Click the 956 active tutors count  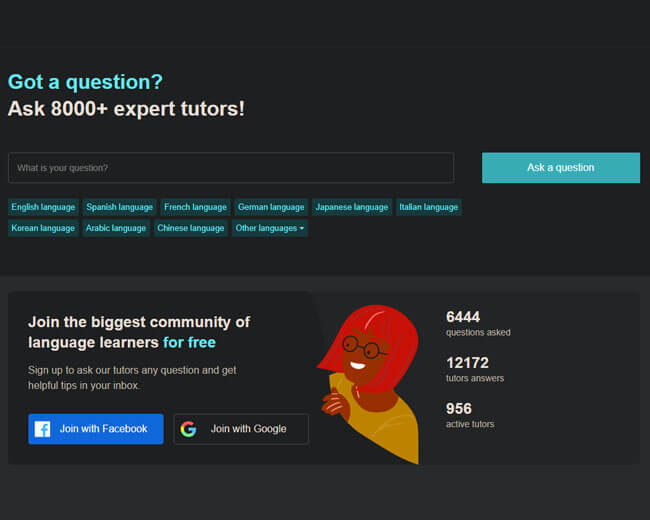click(470, 416)
